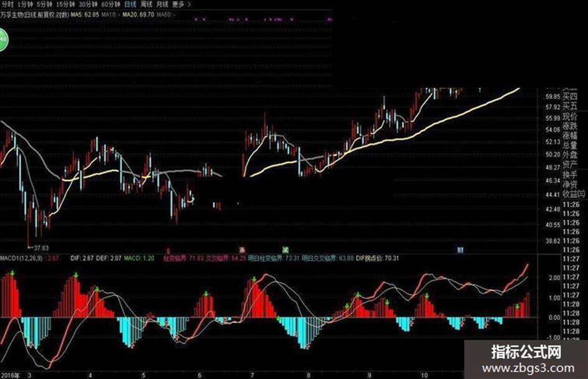
Task: Click month 9 on the time axis
Action: tap(370, 375)
